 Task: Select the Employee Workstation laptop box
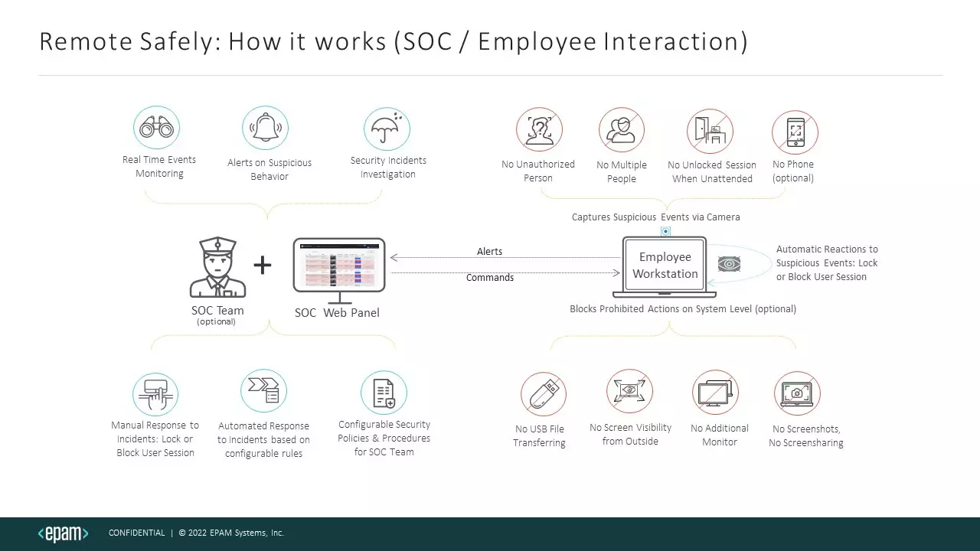[x=665, y=266]
